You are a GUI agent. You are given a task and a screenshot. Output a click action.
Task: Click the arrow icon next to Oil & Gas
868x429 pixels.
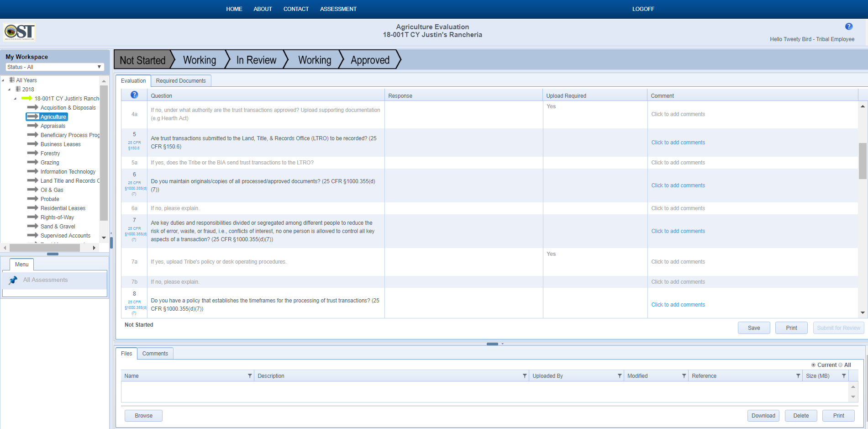[x=32, y=190]
